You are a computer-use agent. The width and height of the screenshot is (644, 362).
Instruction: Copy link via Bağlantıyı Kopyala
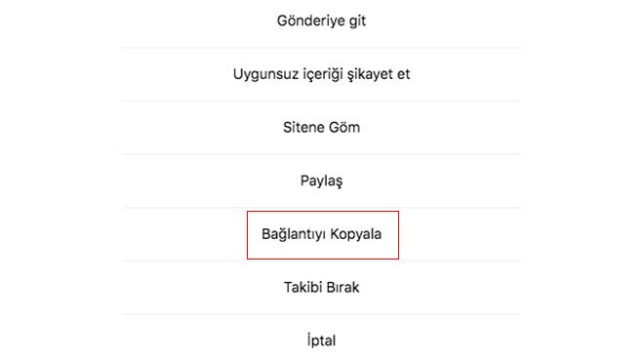(322, 234)
